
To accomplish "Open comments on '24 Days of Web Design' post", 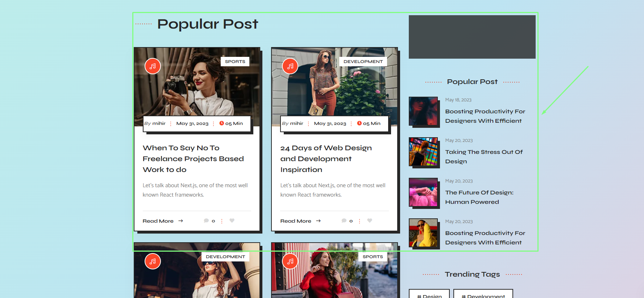I will point(347,221).
